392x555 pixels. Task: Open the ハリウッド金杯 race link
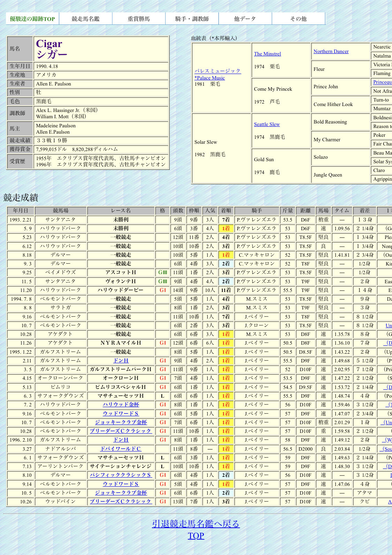tap(121, 404)
